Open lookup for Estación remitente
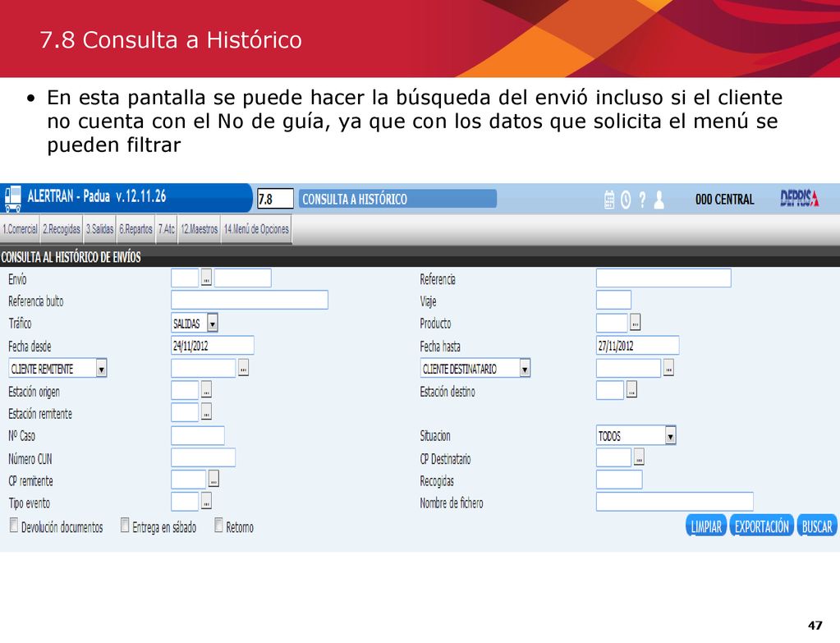Image resolution: width=840 pixels, height=643 pixels. [x=206, y=412]
